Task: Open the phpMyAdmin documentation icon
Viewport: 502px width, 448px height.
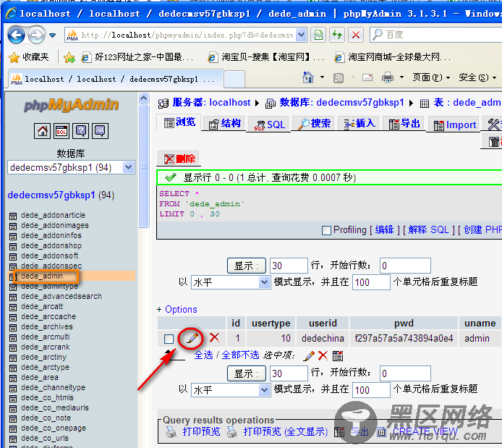Action: pos(81,131)
